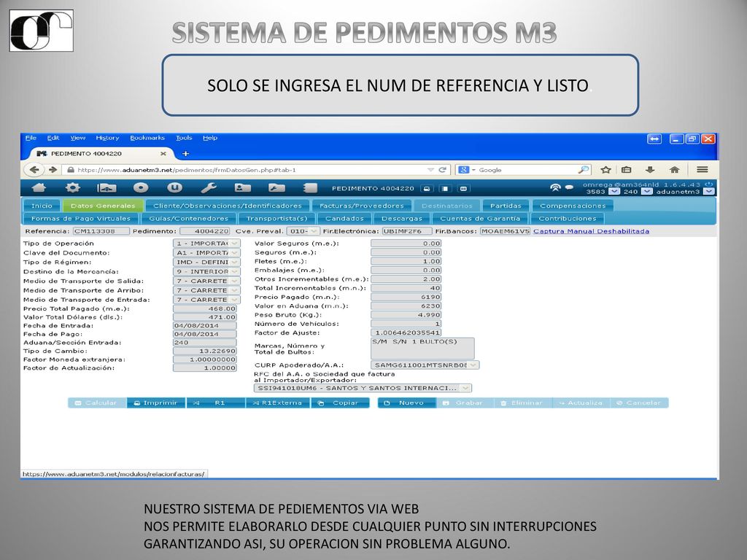Expand the 3583 dropdown in the toolbar

point(614,192)
